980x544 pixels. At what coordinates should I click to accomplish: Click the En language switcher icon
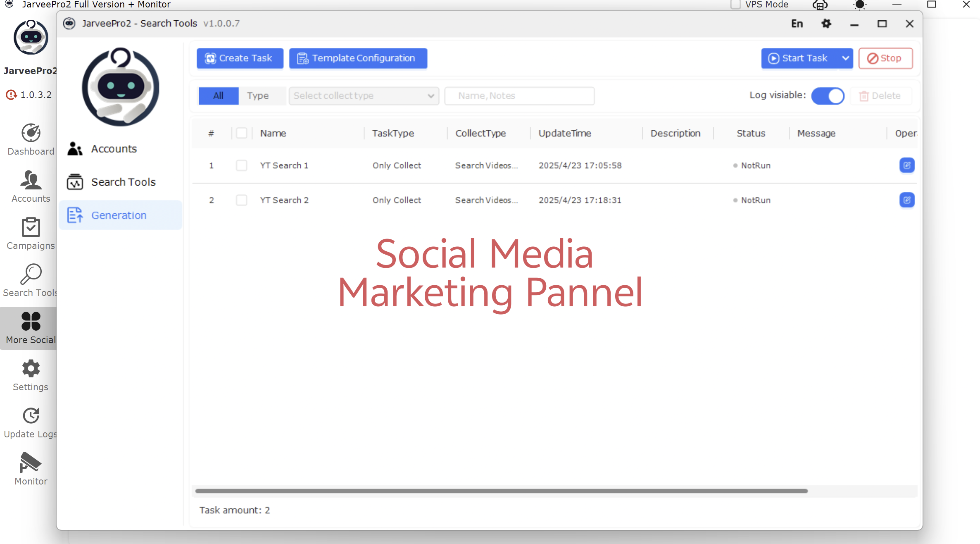click(x=797, y=24)
